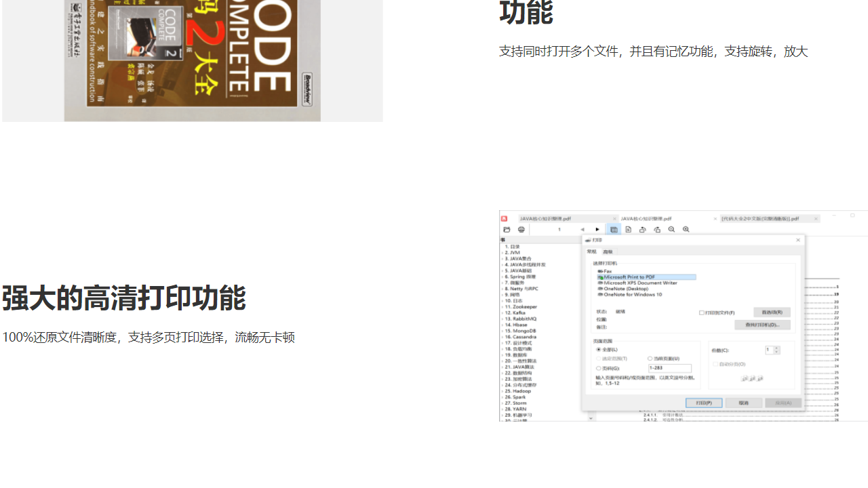Select the 页码(G) radio option
The image size is (868, 488).
[597, 369]
